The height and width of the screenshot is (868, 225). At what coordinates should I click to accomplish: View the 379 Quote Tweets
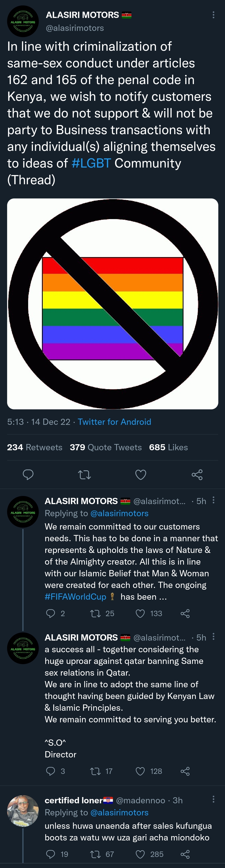pos(106,448)
